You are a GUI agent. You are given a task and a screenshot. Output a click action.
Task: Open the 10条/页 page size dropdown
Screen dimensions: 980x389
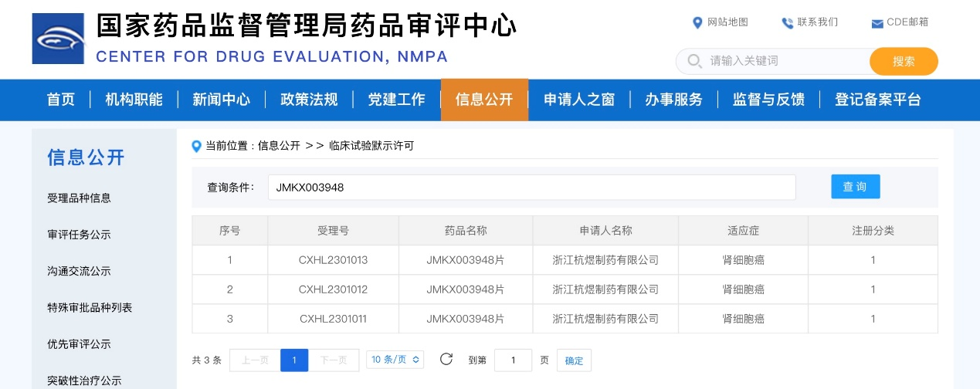click(x=395, y=360)
